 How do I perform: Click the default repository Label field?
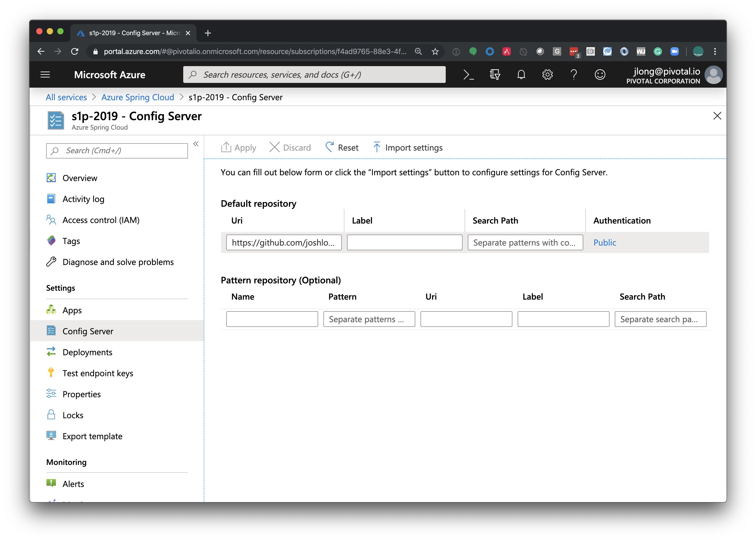tap(404, 242)
